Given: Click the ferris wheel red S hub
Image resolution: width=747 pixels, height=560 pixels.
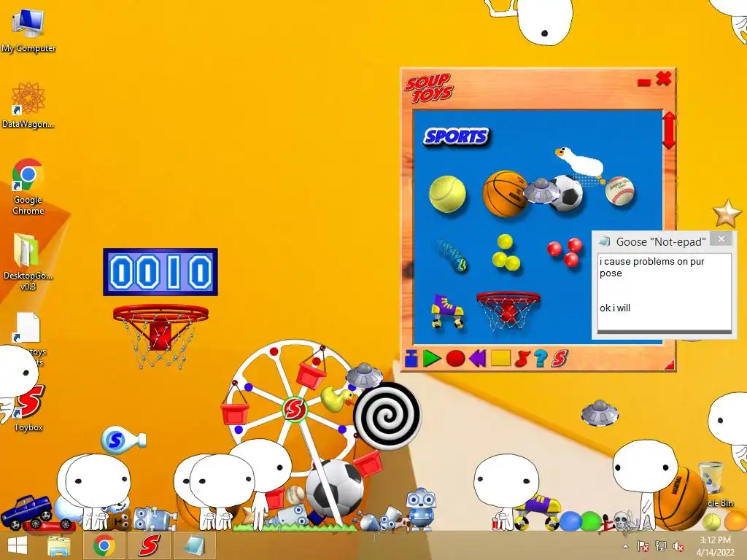Looking at the screenshot, I should [295, 409].
